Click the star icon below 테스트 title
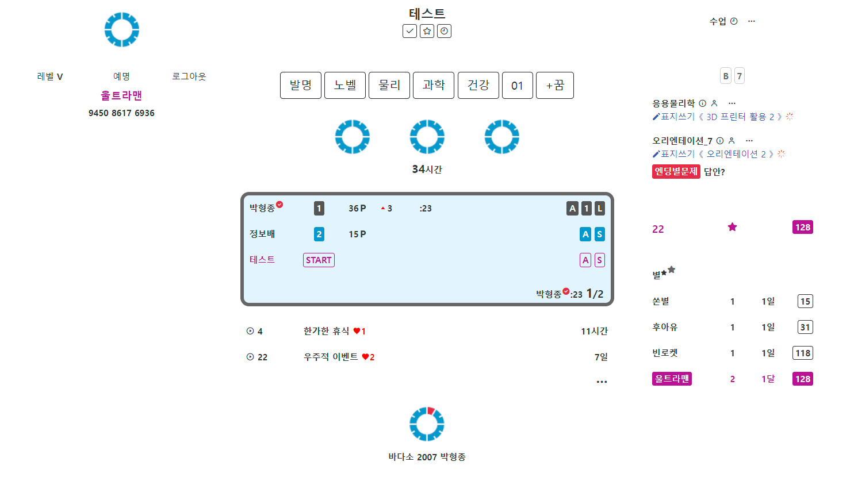The image size is (854, 504). point(427,31)
